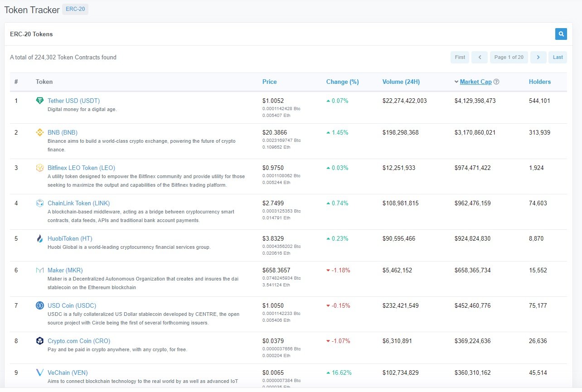Click the $20.3866 price of BNB
This screenshot has height=392, width=582.
275,132
